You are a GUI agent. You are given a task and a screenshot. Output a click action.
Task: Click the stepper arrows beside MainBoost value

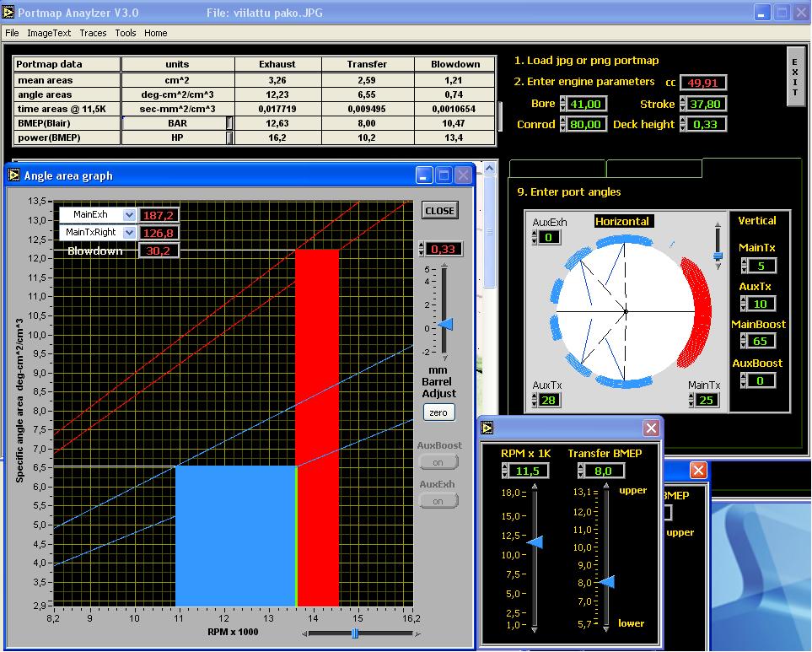click(x=744, y=341)
